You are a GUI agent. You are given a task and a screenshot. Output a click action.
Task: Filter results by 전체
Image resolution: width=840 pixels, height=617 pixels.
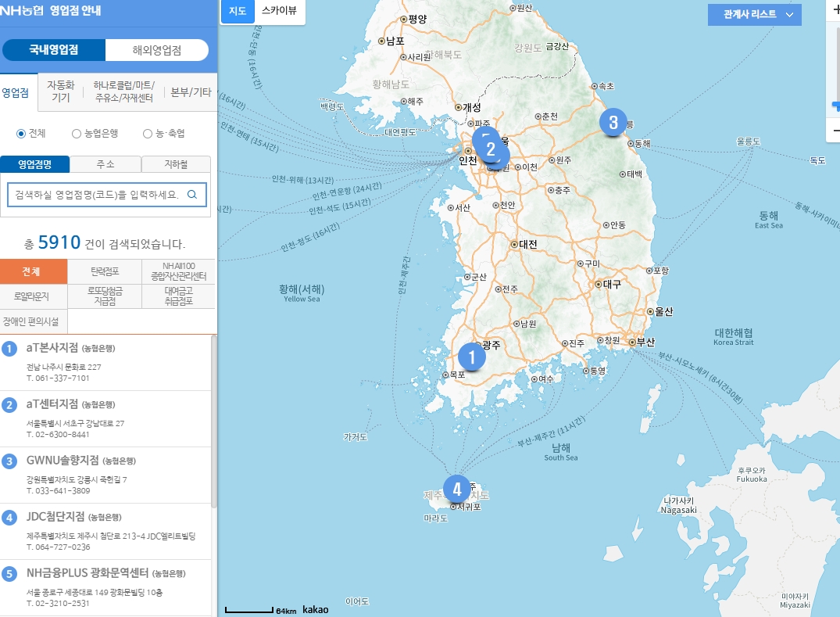click(x=34, y=271)
